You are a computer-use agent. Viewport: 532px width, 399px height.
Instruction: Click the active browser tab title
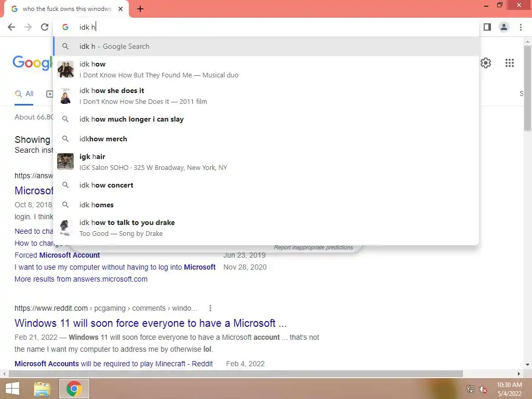tap(67, 9)
